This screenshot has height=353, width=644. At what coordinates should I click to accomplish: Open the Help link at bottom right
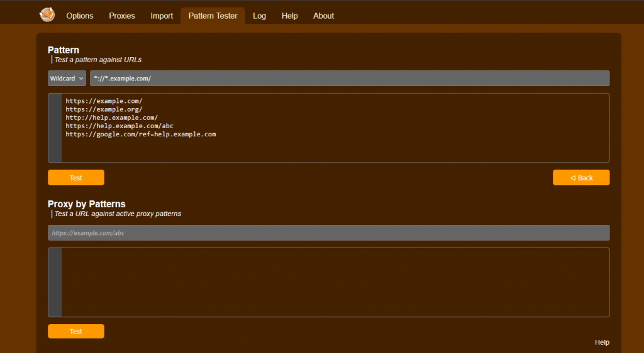click(x=602, y=342)
